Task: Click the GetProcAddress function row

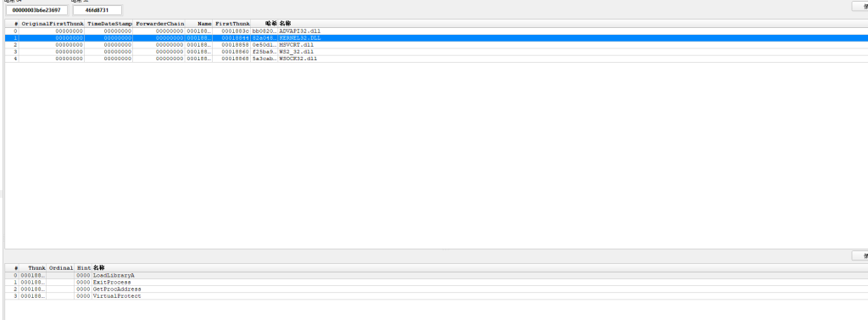Action: [x=437, y=289]
